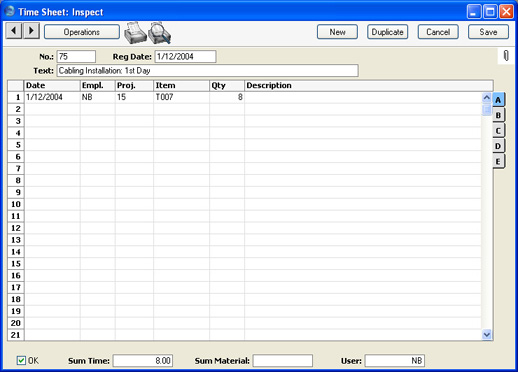Image resolution: width=518 pixels, height=372 pixels.
Task: Click the Reg Date field
Action: pos(185,57)
